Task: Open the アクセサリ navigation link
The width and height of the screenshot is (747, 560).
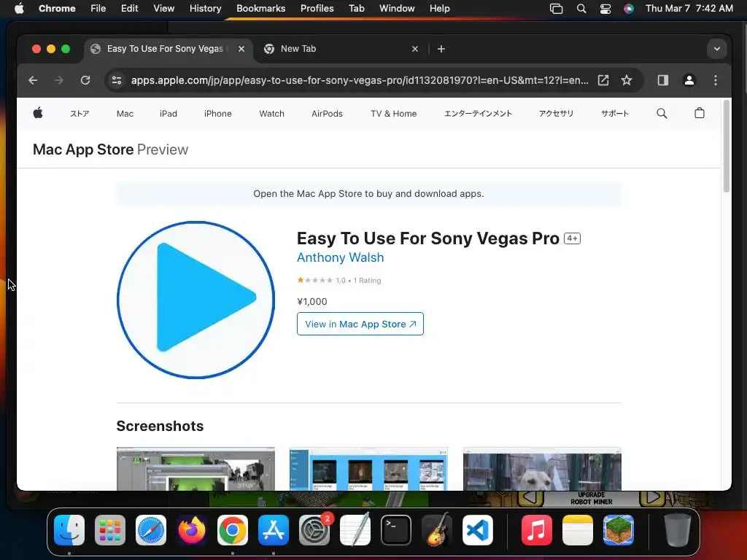Action: (556, 114)
